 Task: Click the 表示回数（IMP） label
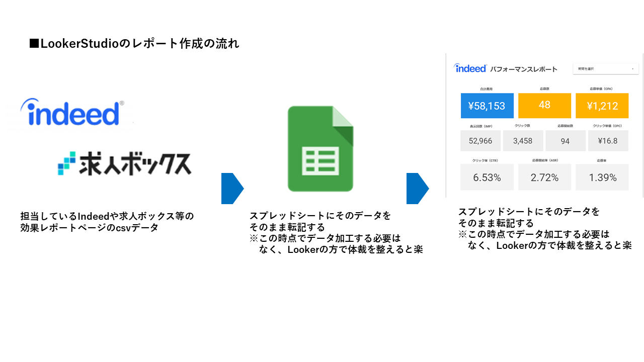480,126
